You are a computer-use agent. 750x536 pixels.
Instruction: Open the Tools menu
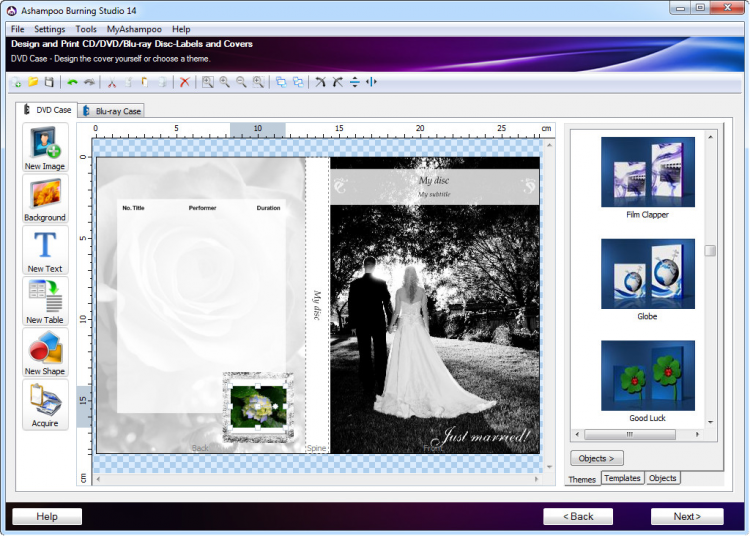(86, 30)
